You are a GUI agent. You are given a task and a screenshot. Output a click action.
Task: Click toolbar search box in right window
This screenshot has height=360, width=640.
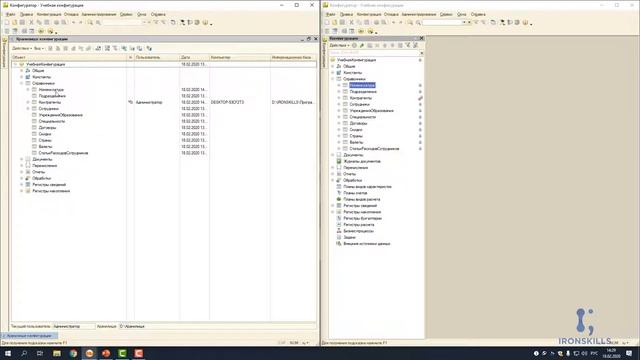pyautogui.click(x=442, y=22)
